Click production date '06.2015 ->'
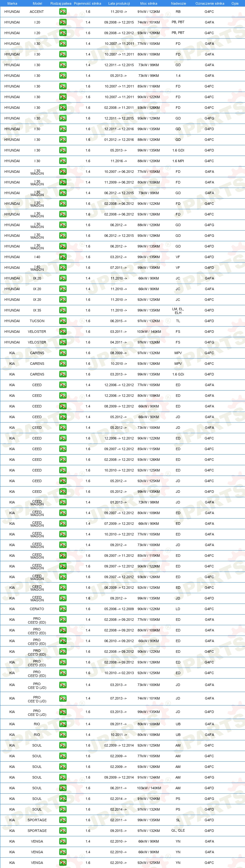 pos(118,321)
